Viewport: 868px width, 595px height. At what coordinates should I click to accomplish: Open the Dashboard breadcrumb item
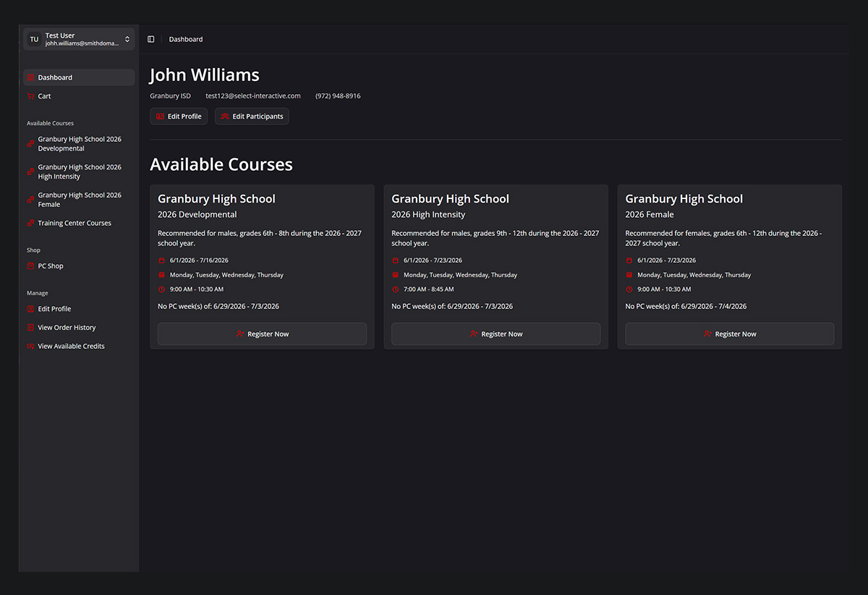click(186, 39)
